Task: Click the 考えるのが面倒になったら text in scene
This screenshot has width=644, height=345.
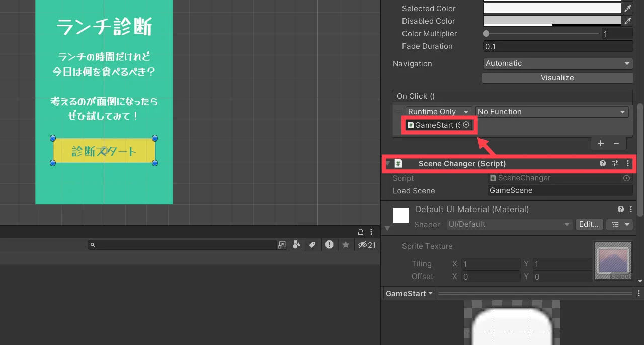Action: 104,101
